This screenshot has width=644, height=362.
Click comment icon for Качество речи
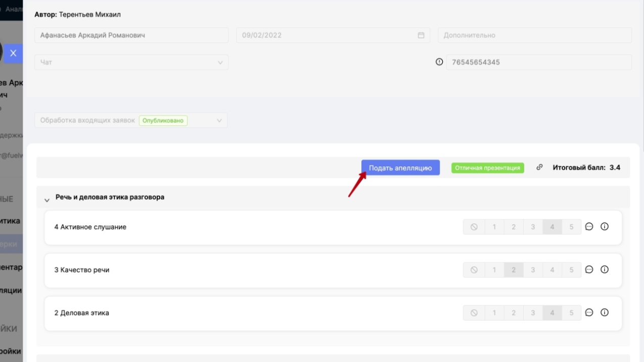(x=589, y=270)
